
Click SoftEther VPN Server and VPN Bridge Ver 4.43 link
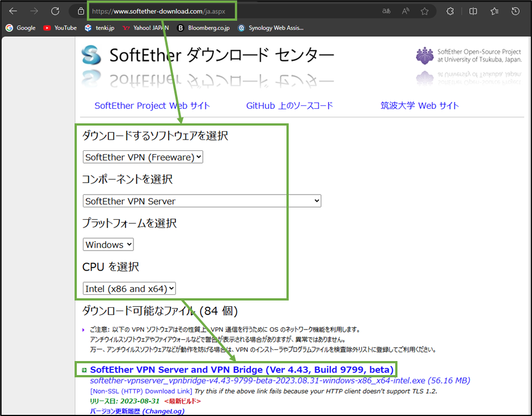242,369
